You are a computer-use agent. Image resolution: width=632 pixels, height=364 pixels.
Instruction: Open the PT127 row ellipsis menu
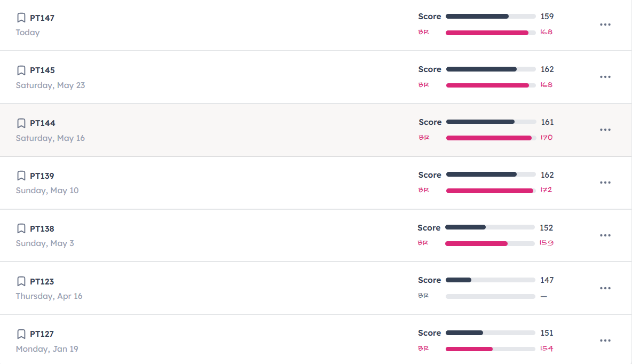tap(605, 340)
